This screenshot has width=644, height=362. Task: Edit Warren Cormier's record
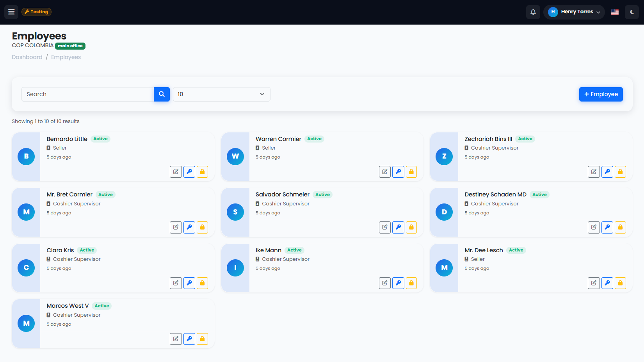tap(385, 172)
